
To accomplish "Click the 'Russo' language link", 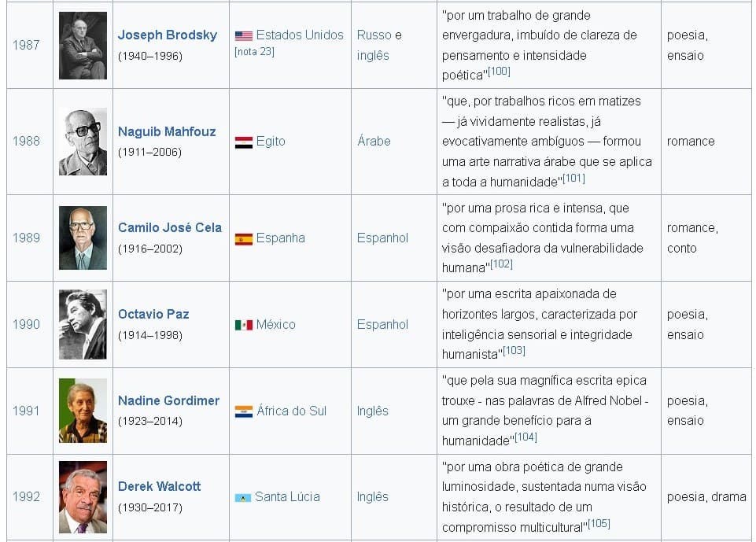I will pos(374,35).
